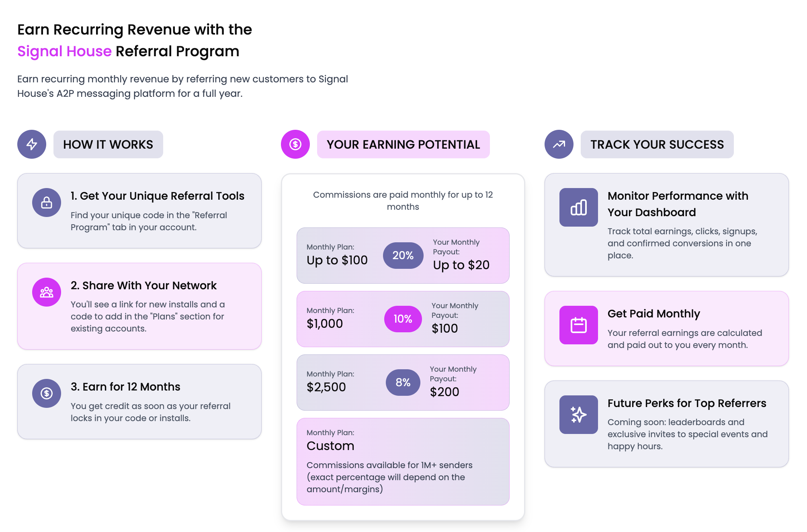Click the sparkle icon in Future Perks card
Viewport: 807px width, 532px height.
[x=579, y=415]
